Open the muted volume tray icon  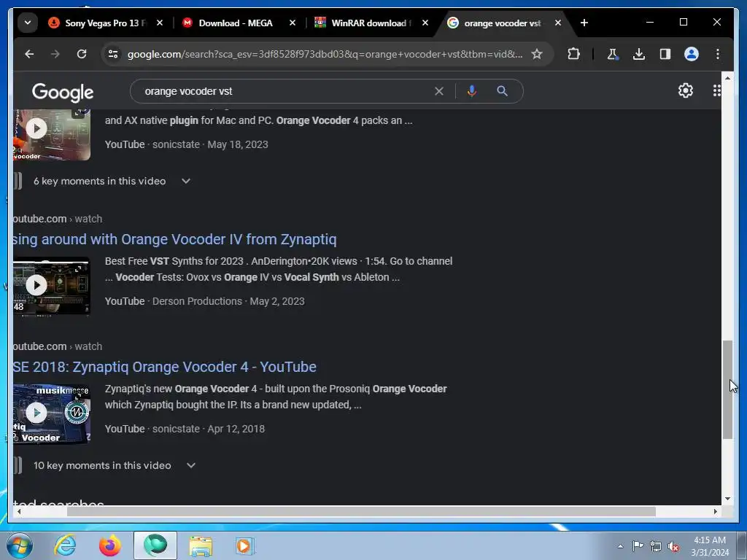pyautogui.click(x=673, y=546)
